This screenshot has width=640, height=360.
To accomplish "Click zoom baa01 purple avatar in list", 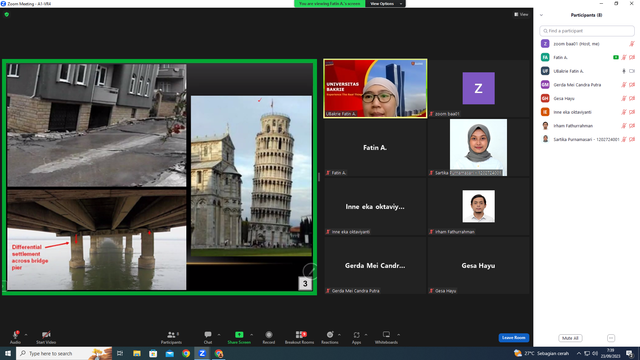I will [545, 44].
